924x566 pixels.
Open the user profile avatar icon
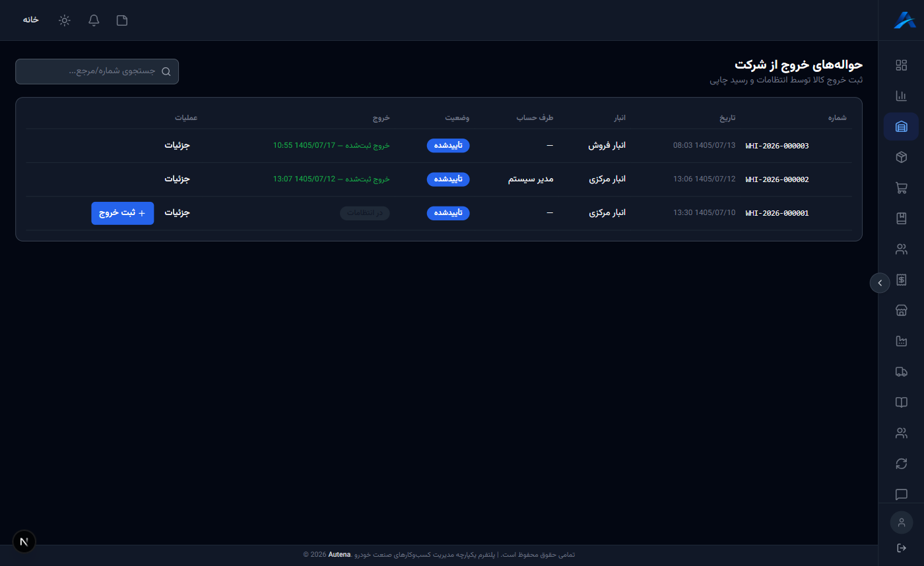[x=901, y=522]
